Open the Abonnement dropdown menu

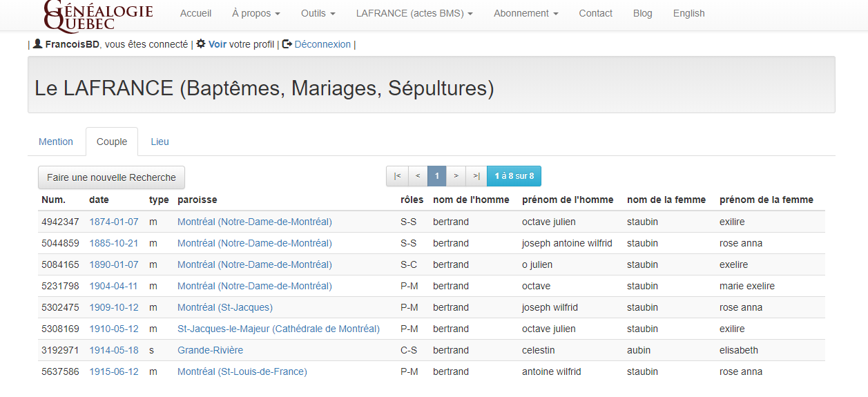[x=526, y=13]
